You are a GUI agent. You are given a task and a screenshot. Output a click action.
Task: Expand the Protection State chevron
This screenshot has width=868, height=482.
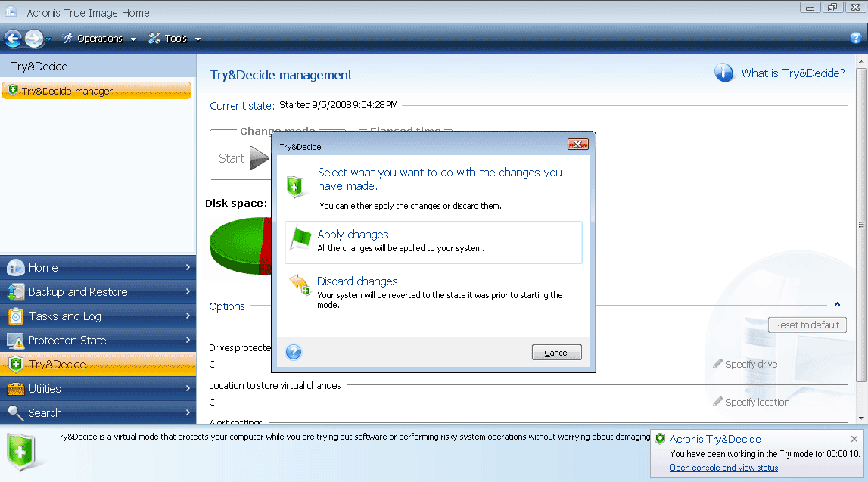point(188,341)
